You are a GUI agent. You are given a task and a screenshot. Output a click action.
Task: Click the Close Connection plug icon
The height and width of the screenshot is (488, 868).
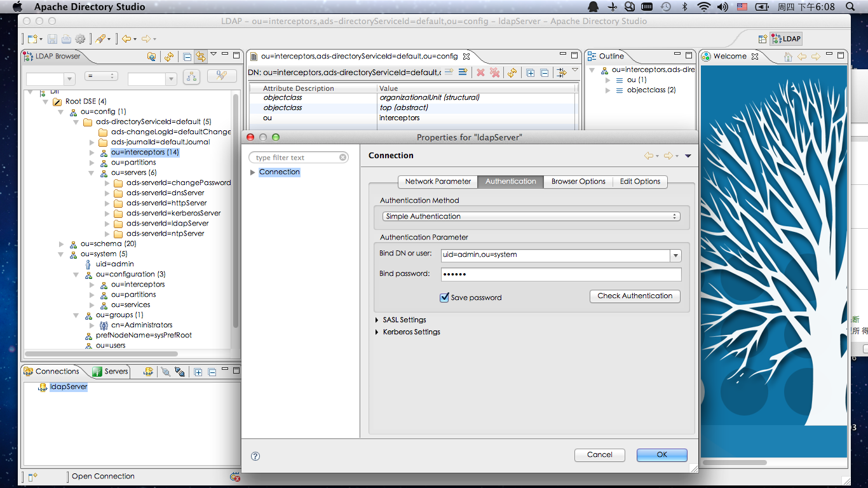point(180,372)
